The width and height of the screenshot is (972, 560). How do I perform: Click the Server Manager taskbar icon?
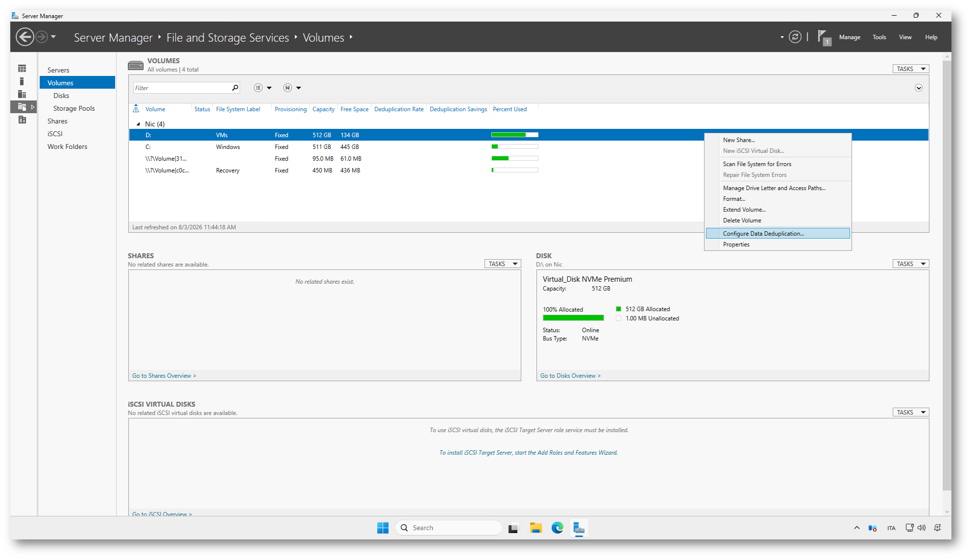pos(579,528)
